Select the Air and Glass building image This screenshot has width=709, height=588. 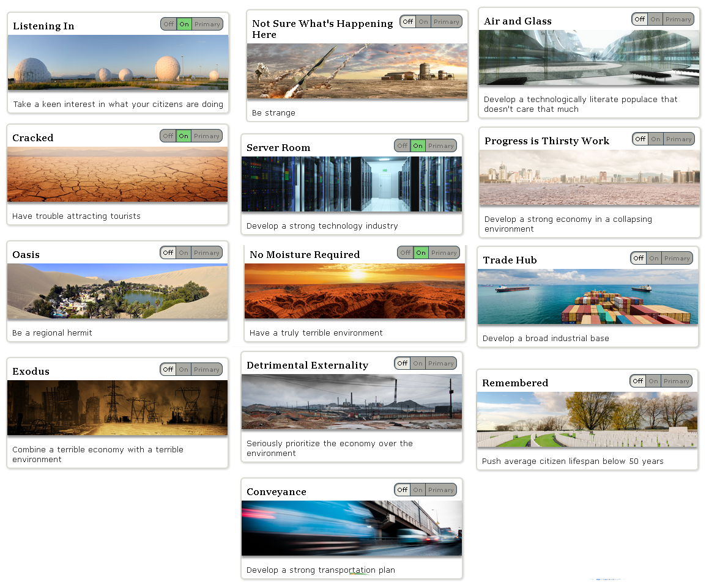[x=589, y=57]
